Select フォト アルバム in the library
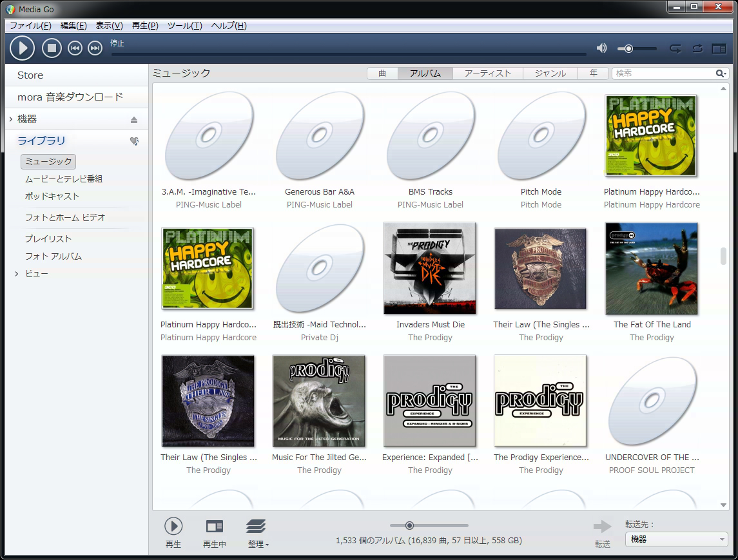The height and width of the screenshot is (560, 738). pos(53,256)
